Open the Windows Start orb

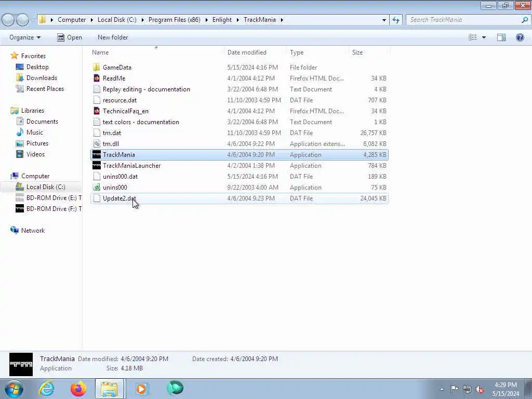click(14, 389)
